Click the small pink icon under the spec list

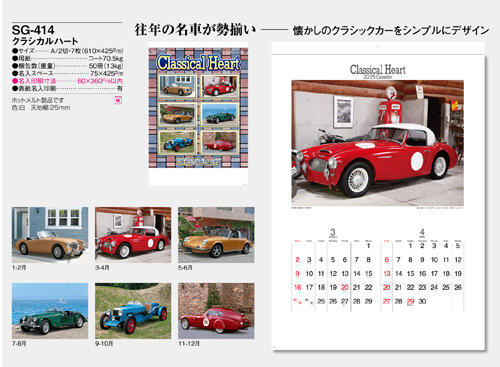click(x=118, y=100)
